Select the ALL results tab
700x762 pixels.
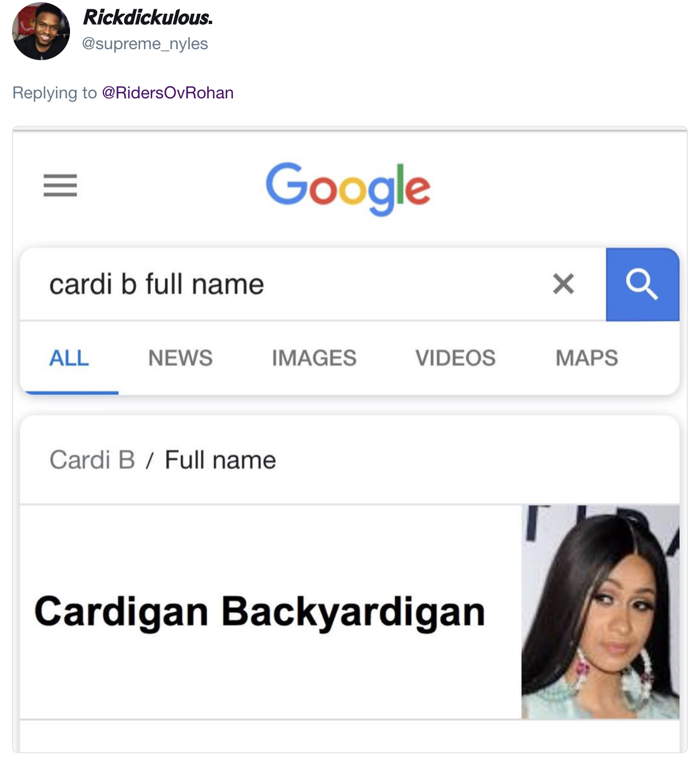click(69, 358)
